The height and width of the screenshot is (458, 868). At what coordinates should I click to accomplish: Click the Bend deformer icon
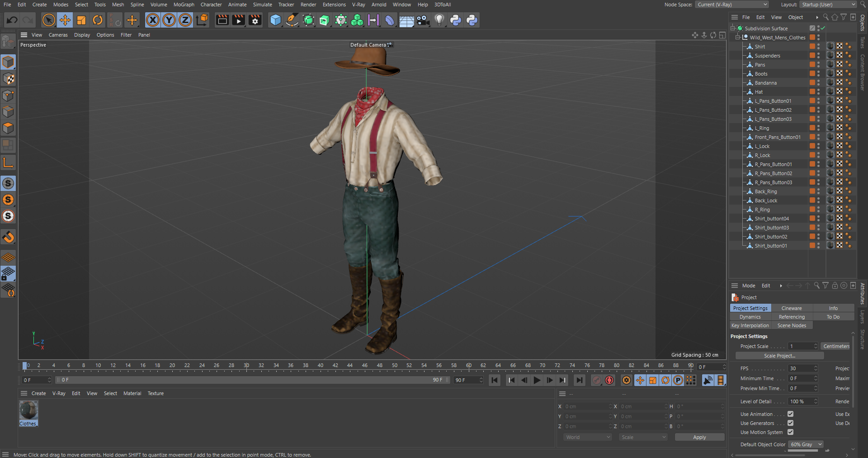point(390,20)
